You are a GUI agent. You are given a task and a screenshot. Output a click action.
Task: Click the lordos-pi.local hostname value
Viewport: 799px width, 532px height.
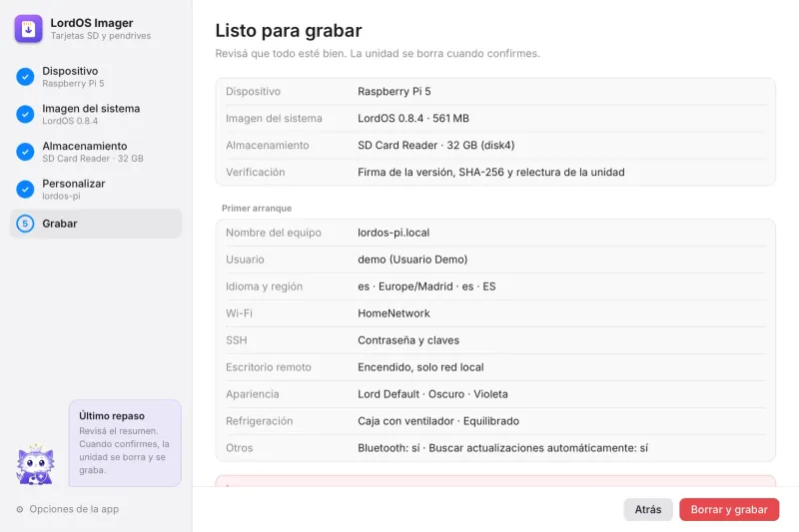(x=394, y=233)
